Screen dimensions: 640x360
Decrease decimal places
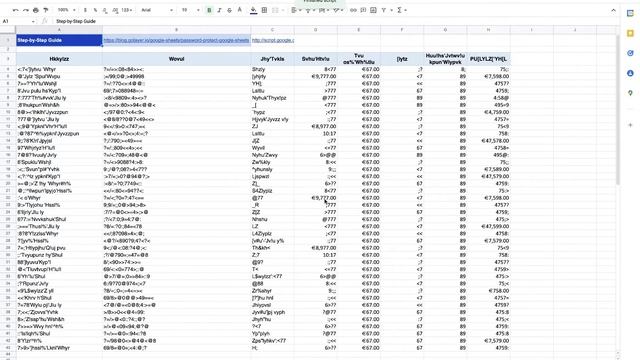tap(105, 10)
